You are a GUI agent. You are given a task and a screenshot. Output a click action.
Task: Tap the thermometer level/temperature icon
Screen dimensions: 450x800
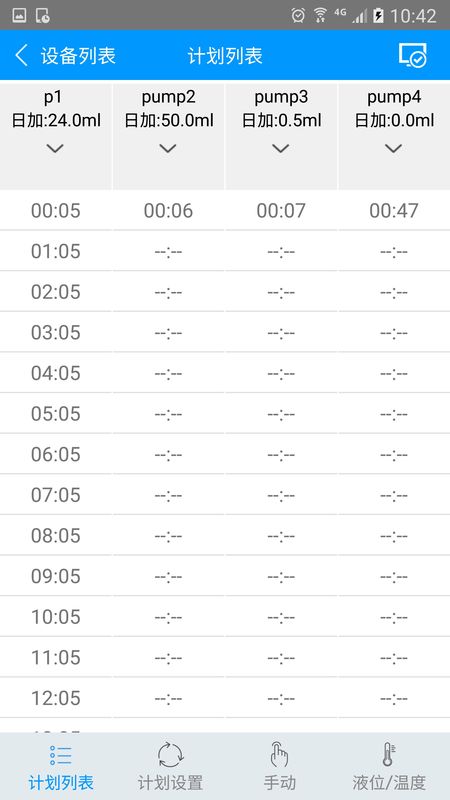click(x=389, y=755)
